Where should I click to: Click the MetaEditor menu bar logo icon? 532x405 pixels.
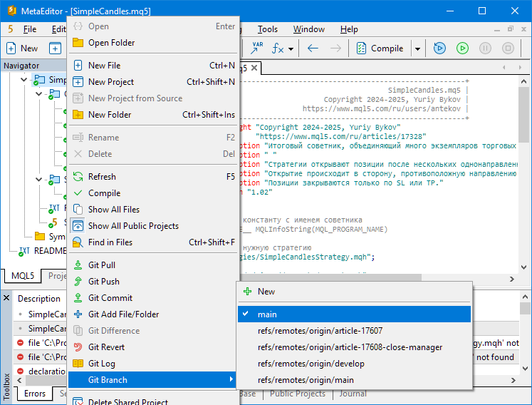pos(11,29)
